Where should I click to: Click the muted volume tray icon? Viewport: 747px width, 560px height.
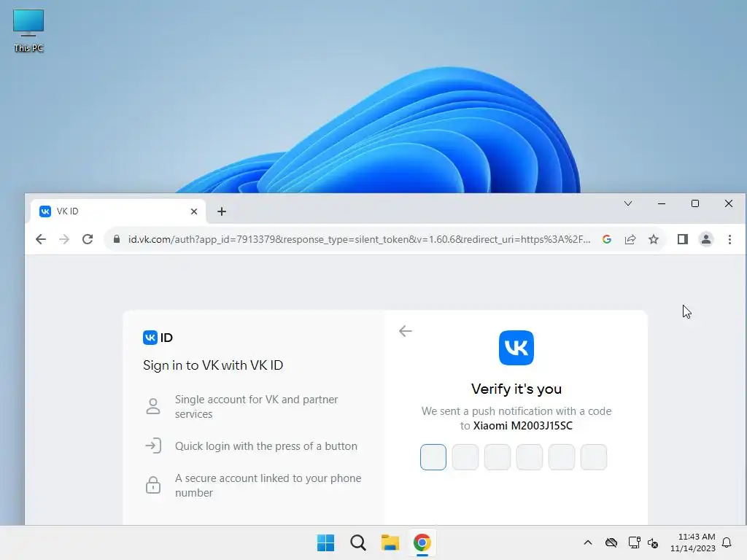click(653, 542)
